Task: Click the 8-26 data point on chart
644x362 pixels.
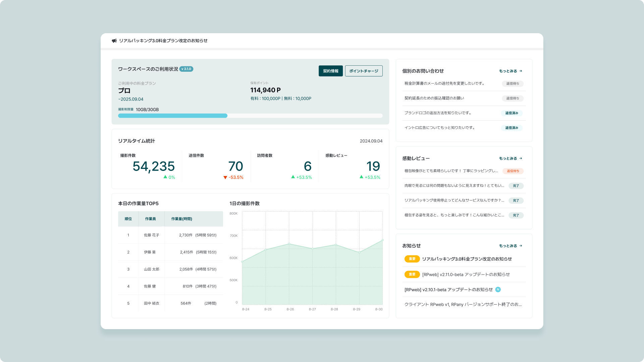Action: (289, 244)
